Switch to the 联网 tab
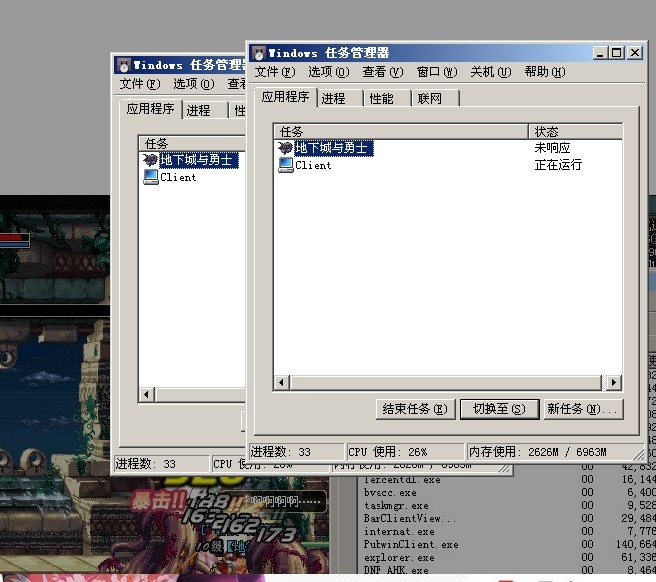The width and height of the screenshot is (656, 582). (x=436, y=99)
